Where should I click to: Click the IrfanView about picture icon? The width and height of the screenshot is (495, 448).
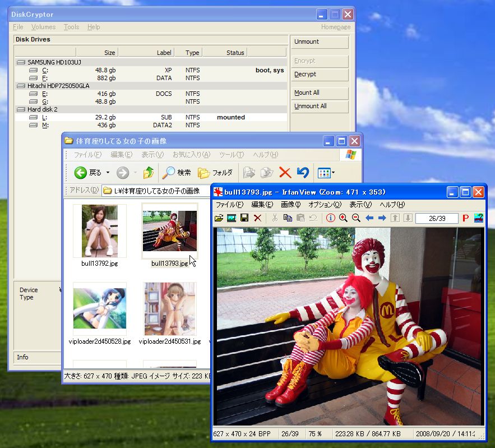(x=479, y=218)
